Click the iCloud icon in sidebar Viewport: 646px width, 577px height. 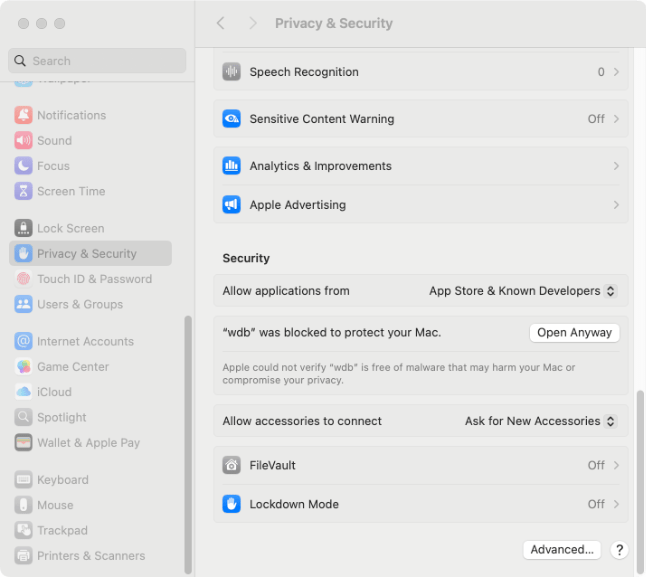23,392
